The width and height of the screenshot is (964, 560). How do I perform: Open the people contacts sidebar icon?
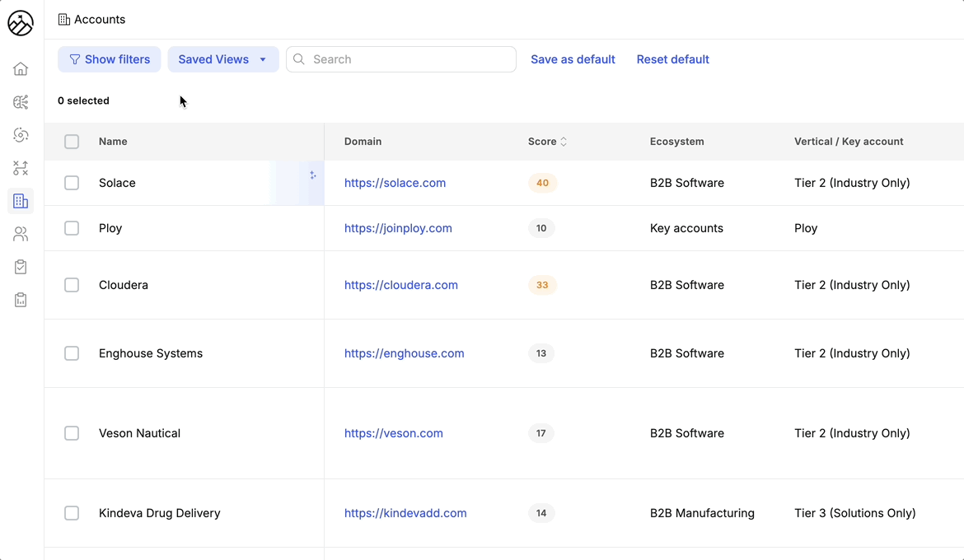pos(21,234)
